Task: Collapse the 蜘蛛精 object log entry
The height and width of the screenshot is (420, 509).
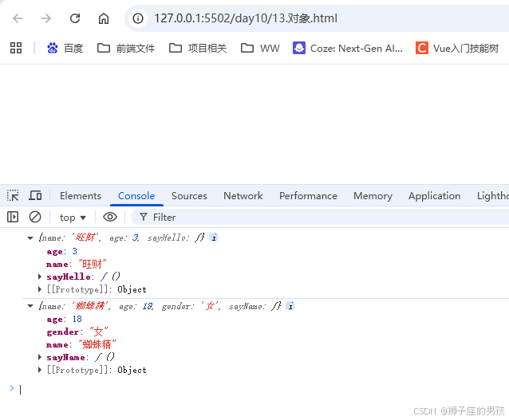Action: click(30, 306)
